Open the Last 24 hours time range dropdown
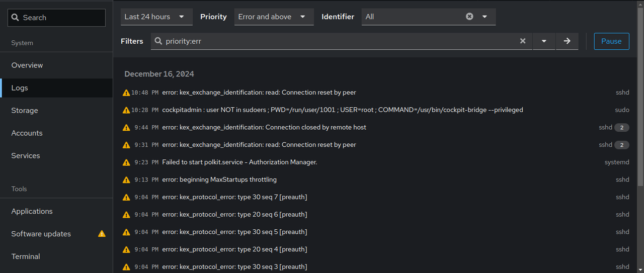Viewport: 644px width, 273px height. [156, 17]
